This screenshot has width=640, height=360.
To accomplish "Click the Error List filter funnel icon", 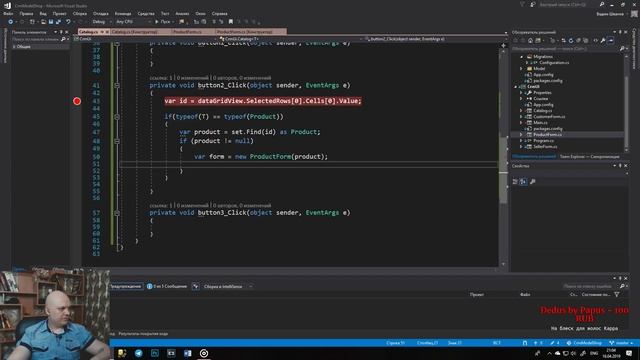I will pos(617,294).
